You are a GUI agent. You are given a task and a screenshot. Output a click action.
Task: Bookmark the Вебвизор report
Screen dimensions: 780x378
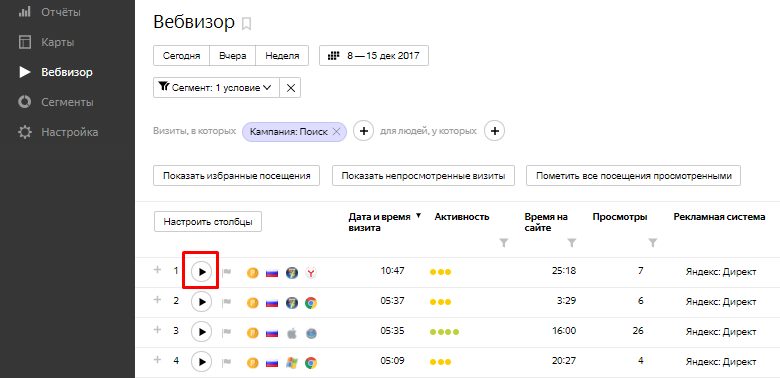246,23
